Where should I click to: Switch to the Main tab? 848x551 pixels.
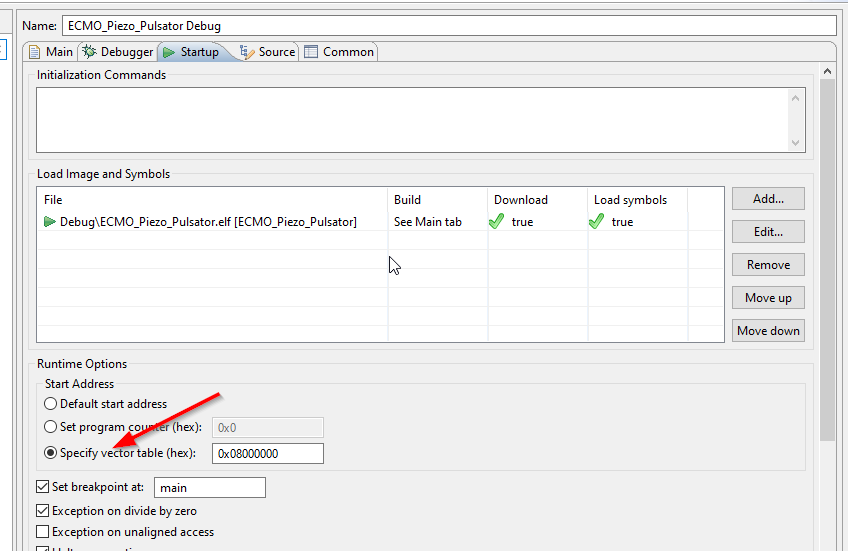click(x=51, y=52)
